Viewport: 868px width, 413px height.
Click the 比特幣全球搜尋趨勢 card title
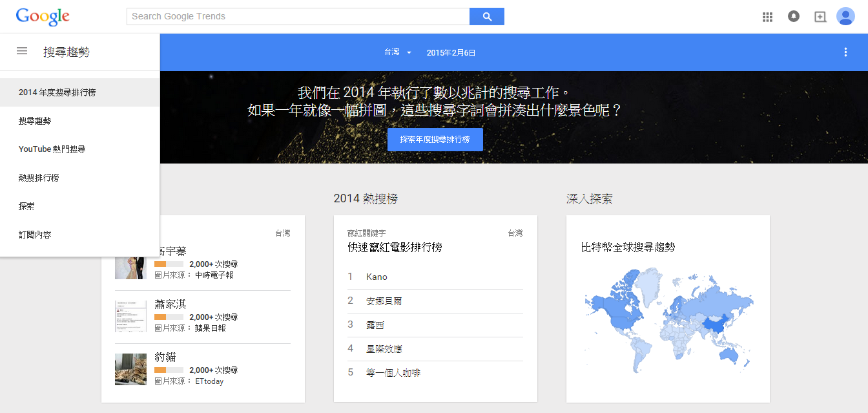pyautogui.click(x=628, y=248)
